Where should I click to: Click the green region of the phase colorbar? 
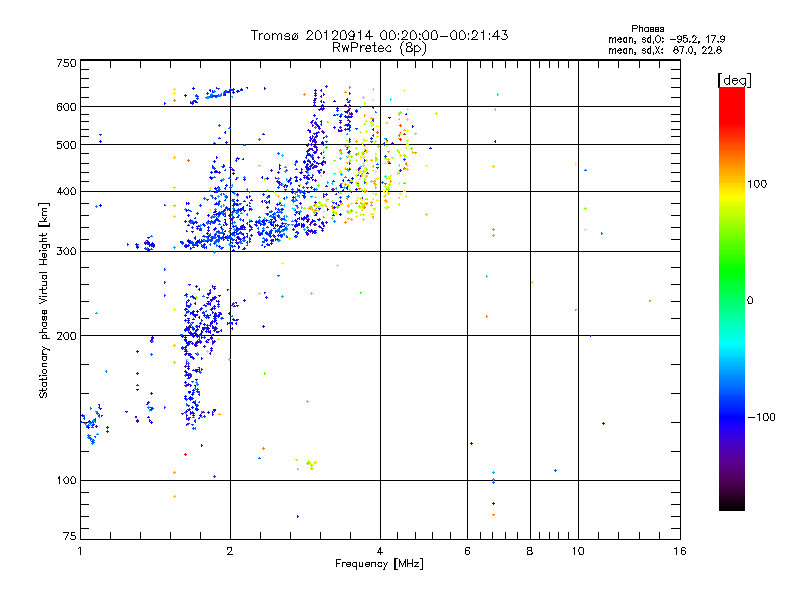coord(732,270)
